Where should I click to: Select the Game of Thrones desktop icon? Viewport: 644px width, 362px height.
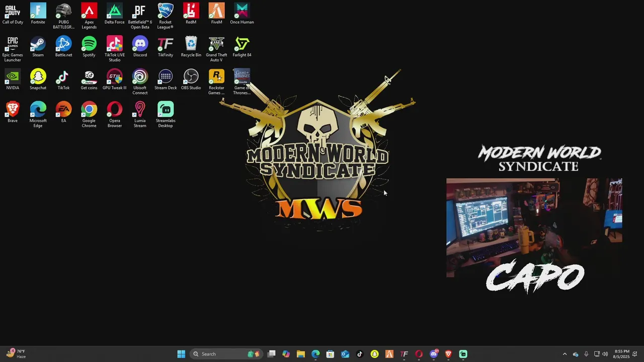(x=242, y=82)
